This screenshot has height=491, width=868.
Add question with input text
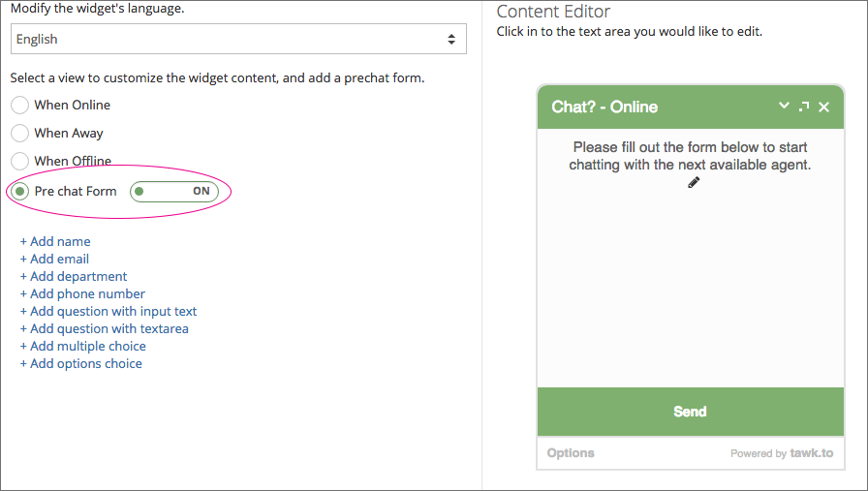point(108,311)
